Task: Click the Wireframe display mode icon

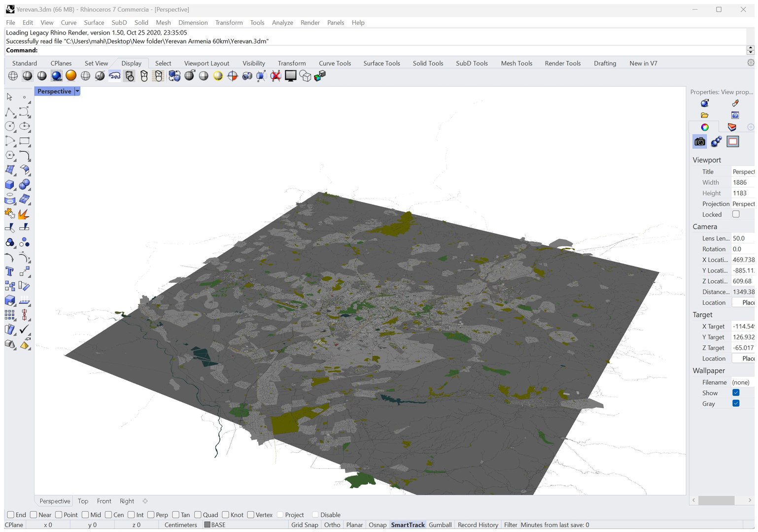Action: [x=13, y=75]
